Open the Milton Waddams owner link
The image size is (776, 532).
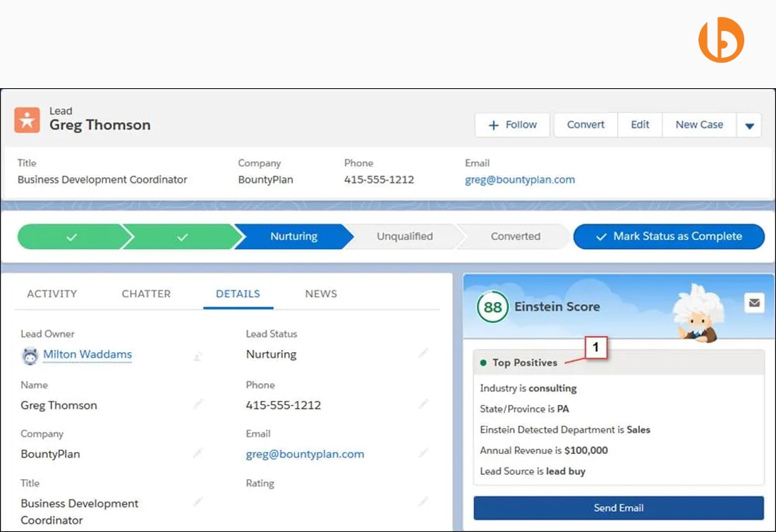pos(87,354)
